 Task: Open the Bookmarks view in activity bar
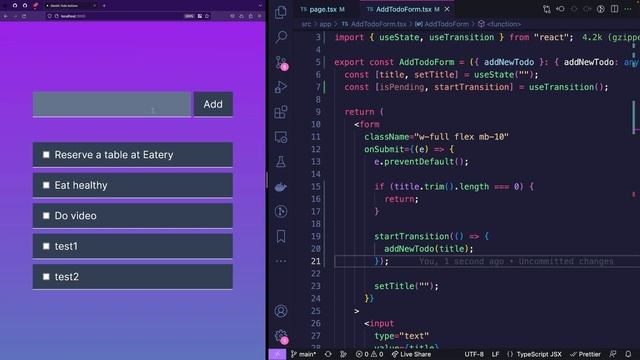click(x=281, y=236)
